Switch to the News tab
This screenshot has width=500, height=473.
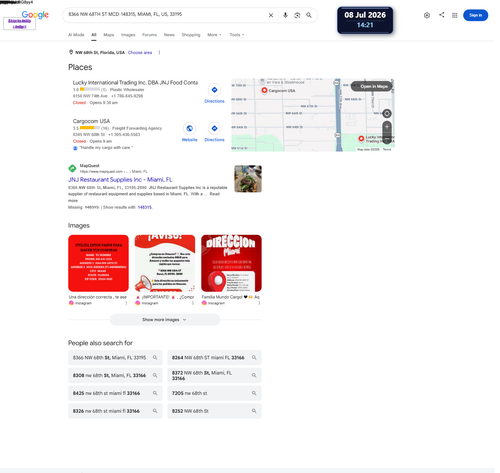pyautogui.click(x=169, y=35)
